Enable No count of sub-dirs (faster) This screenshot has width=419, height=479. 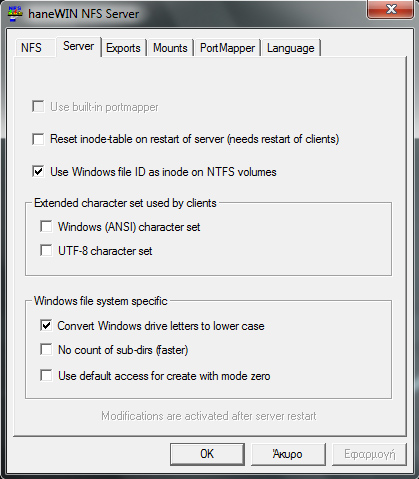(46, 350)
